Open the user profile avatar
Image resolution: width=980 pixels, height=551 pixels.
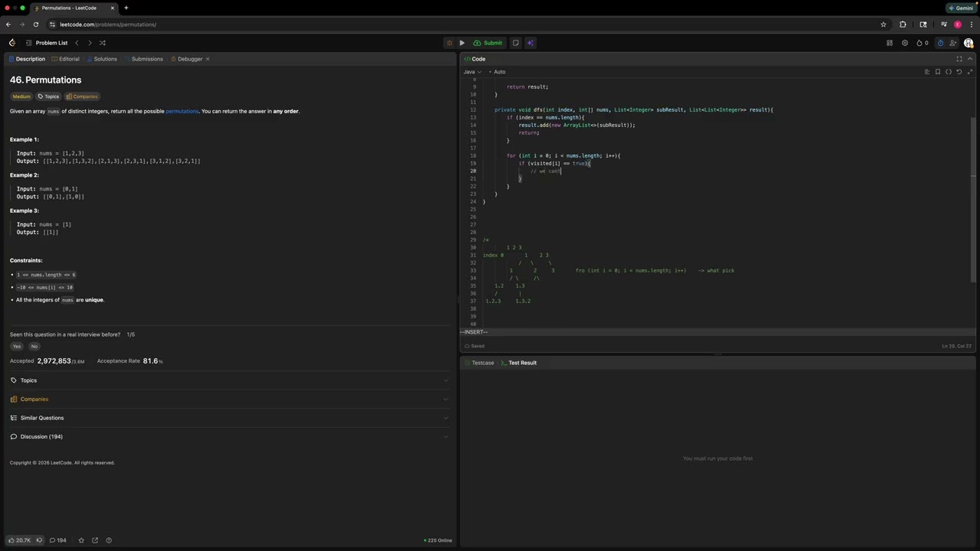[x=969, y=43]
